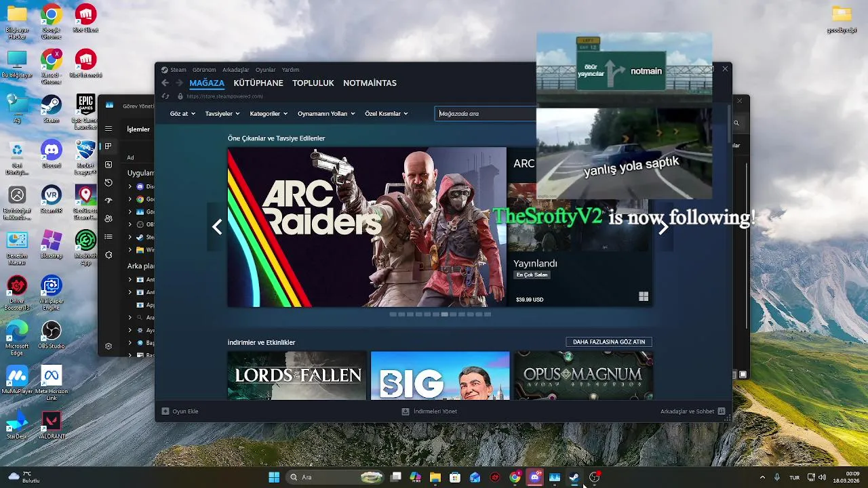The height and width of the screenshot is (488, 868).
Task: Open the Yardım menu
Action: click(x=290, y=70)
